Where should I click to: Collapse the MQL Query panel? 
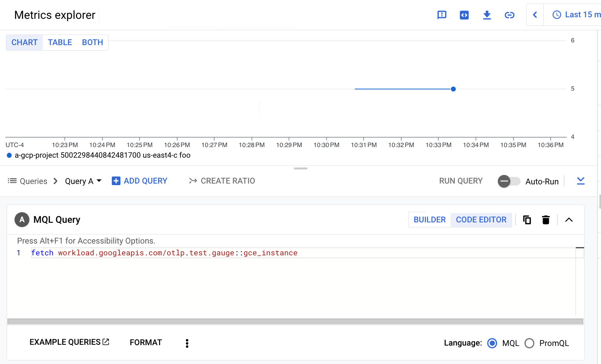point(569,220)
